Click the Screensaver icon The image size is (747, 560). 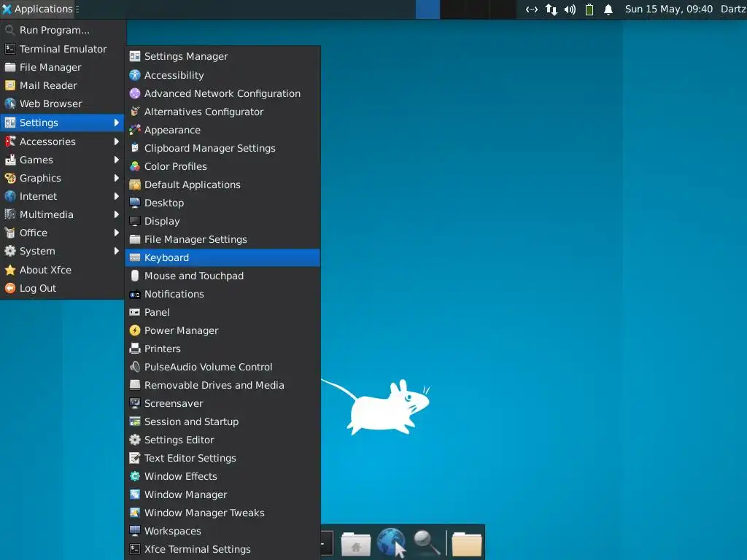135,403
